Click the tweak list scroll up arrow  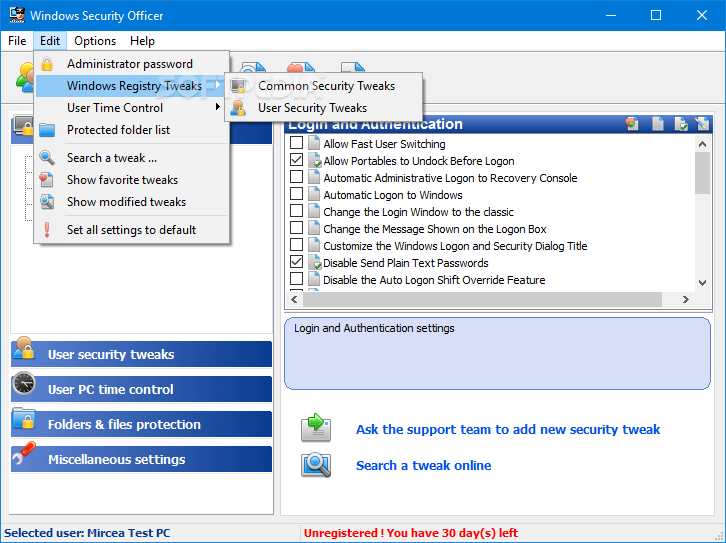pyautogui.click(x=702, y=144)
